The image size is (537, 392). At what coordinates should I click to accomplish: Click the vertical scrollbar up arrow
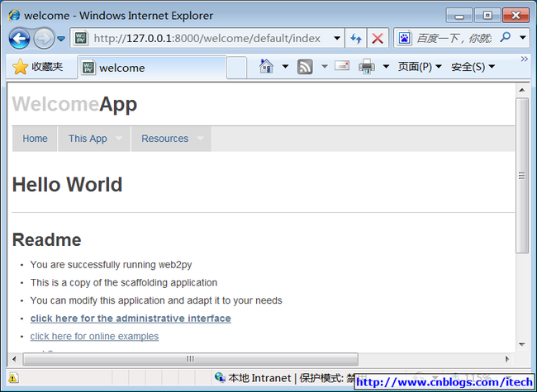[522, 90]
